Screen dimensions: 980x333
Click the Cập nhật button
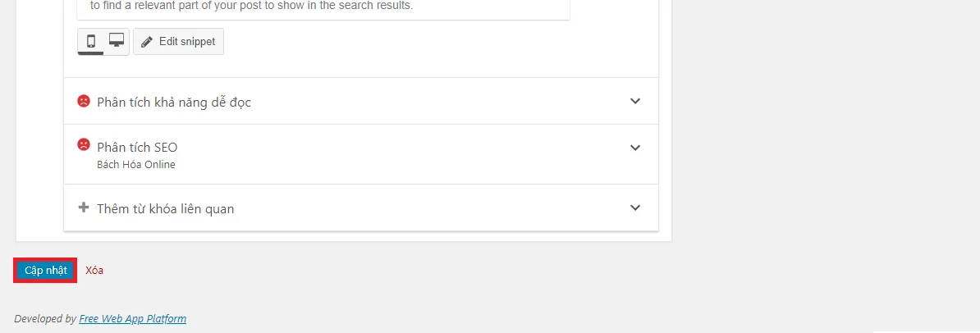tap(45, 270)
